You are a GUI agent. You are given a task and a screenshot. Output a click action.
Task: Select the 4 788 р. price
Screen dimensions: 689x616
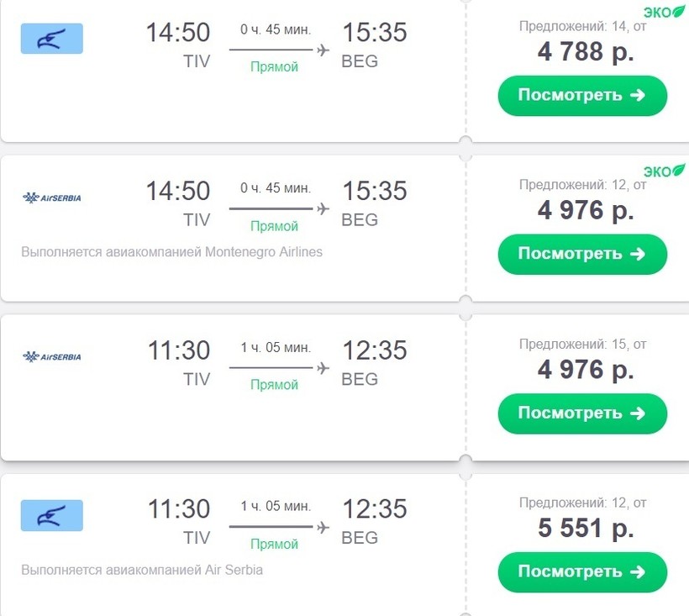586,51
